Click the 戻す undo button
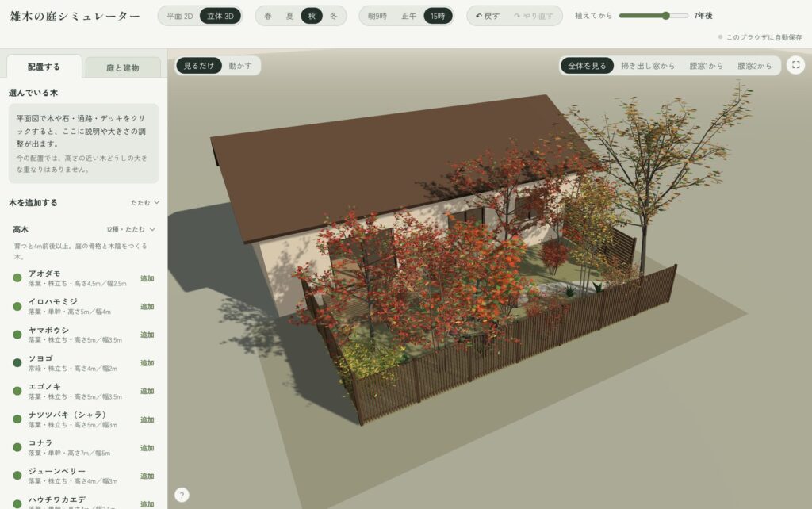 tap(488, 16)
